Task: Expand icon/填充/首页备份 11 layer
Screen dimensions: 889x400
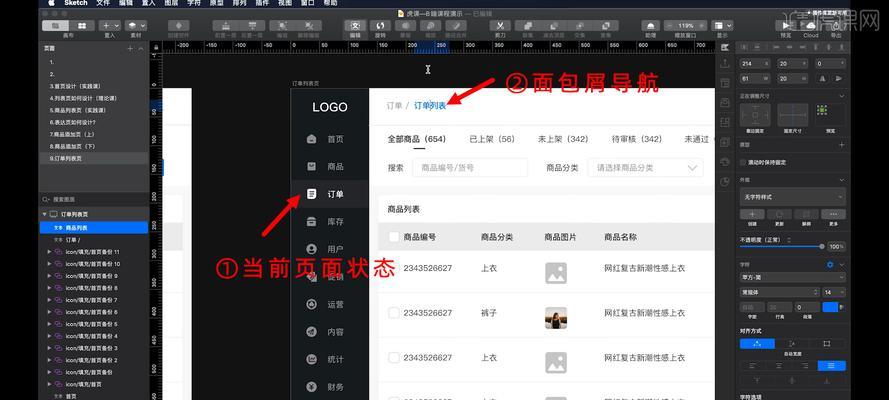Action: [49, 252]
